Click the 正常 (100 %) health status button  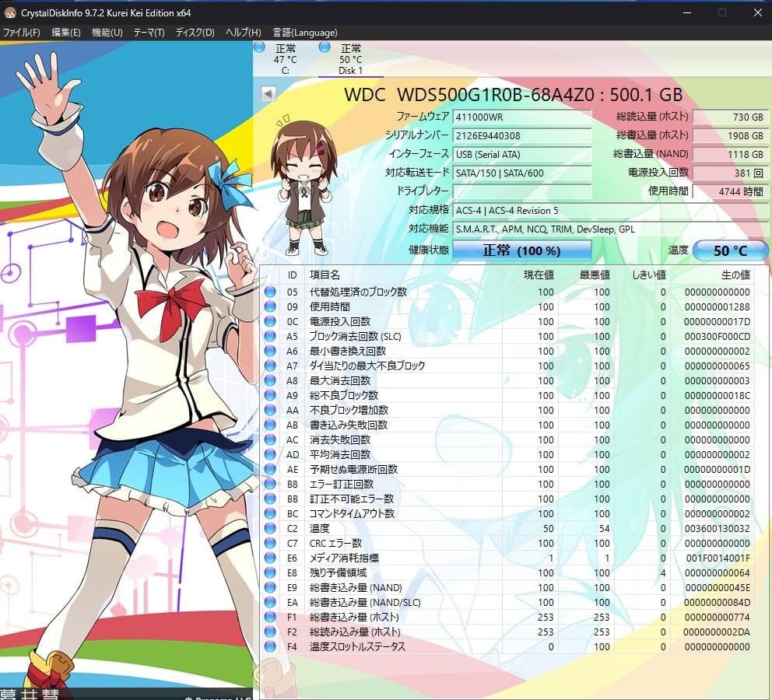point(522,250)
